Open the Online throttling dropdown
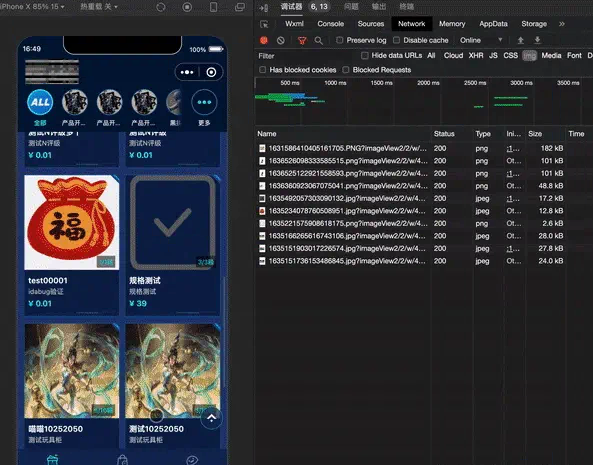593x465 pixels. [x=481, y=40]
